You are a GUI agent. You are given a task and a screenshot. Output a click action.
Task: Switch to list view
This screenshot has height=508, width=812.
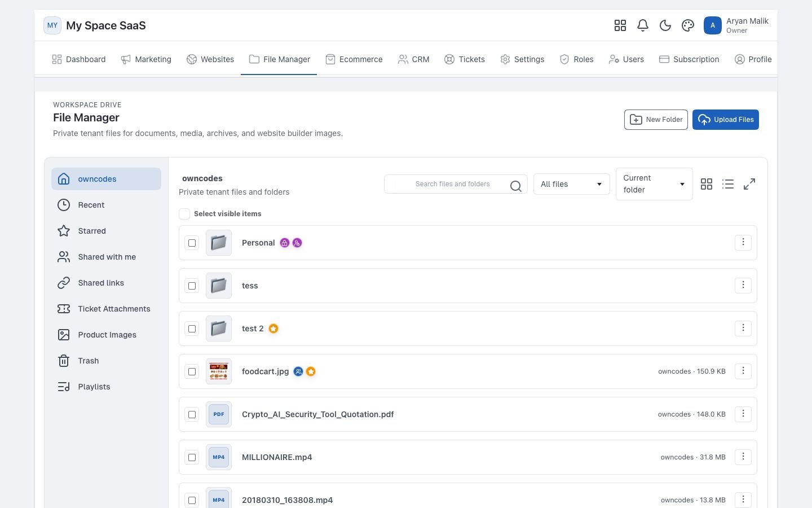coord(728,184)
